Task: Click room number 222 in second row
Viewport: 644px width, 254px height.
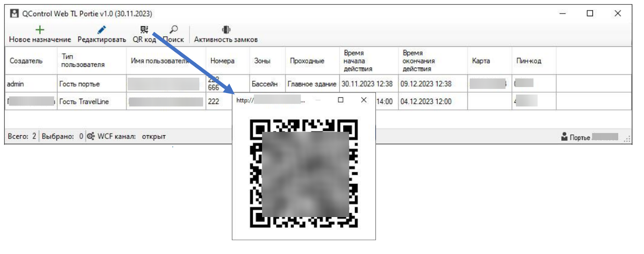Action: coord(214,101)
